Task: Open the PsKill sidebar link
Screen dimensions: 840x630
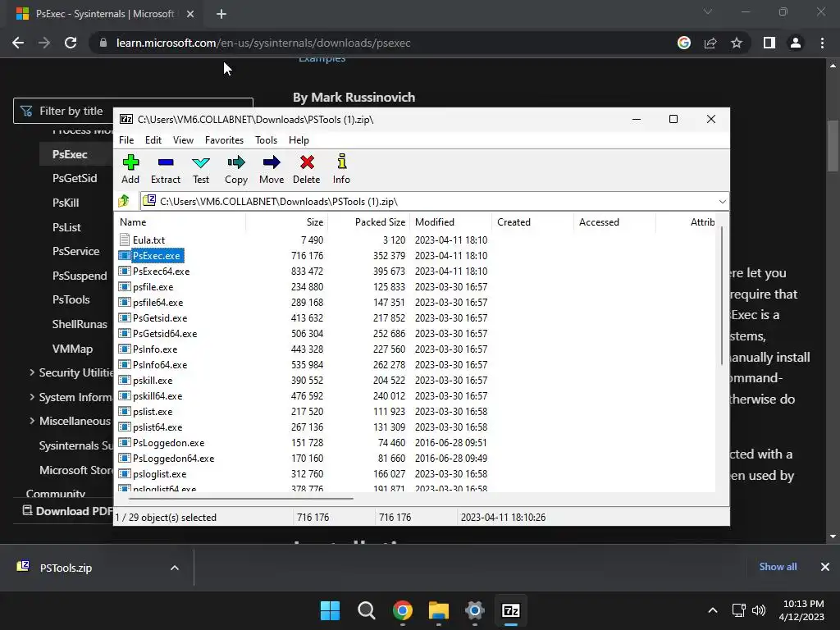Action: (x=66, y=203)
